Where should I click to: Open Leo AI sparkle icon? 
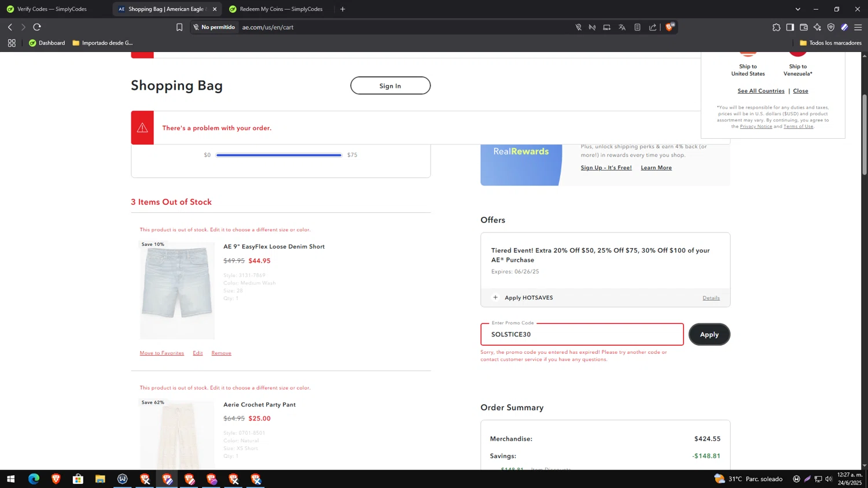pos(817,27)
